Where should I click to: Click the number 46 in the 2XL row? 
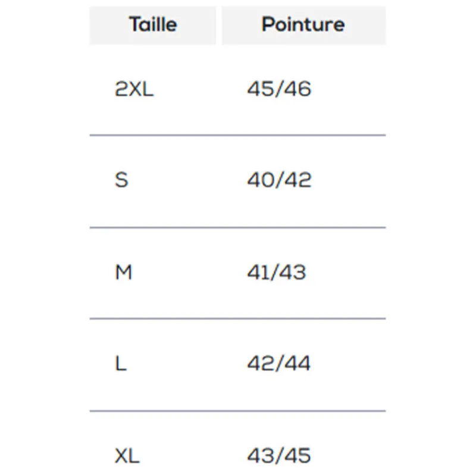click(299, 89)
